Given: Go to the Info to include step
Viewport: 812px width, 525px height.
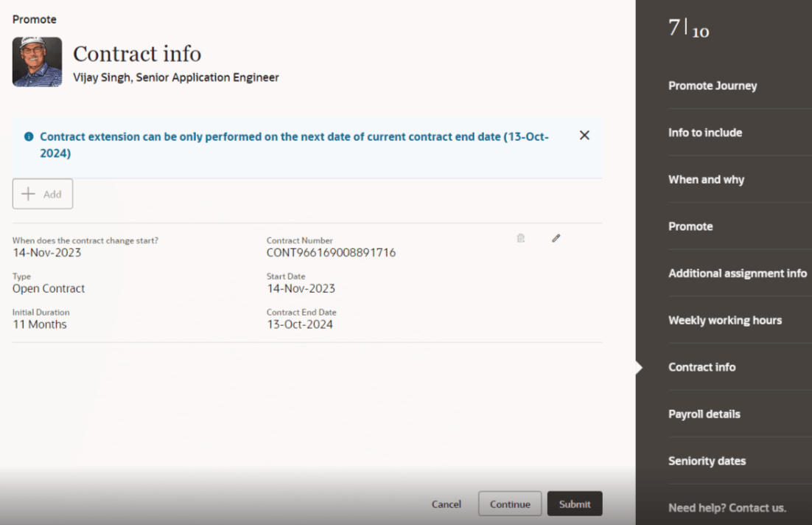Looking at the screenshot, I should tap(705, 133).
